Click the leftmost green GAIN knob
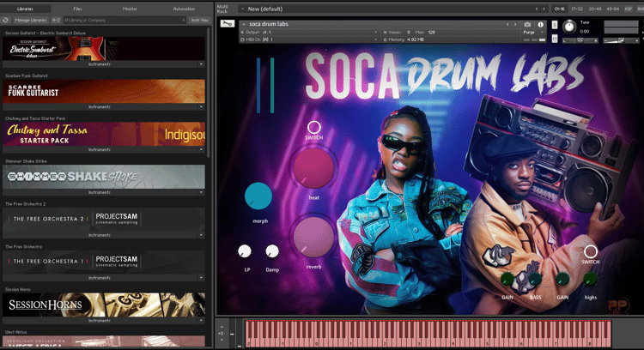This screenshot has width=644, height=350. 507,280
